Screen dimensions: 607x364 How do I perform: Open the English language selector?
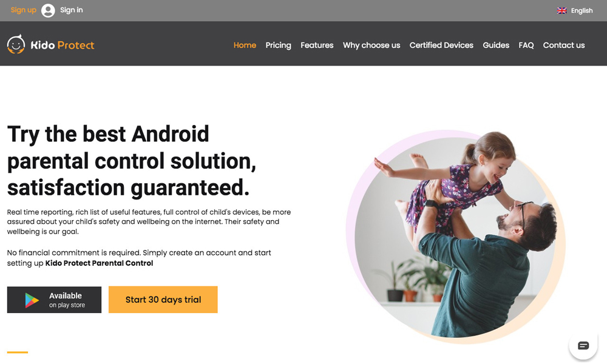click(575, 10)
